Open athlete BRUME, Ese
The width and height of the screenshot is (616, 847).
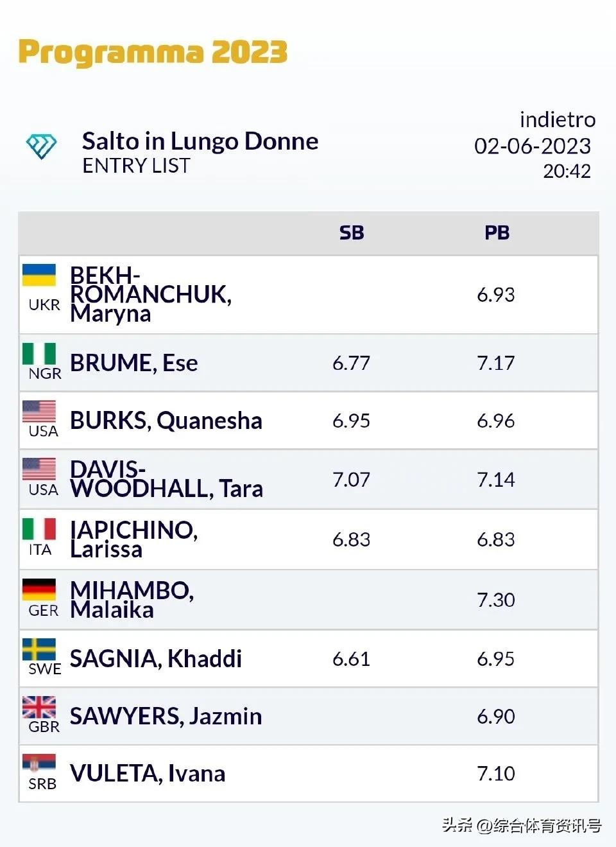133,363
